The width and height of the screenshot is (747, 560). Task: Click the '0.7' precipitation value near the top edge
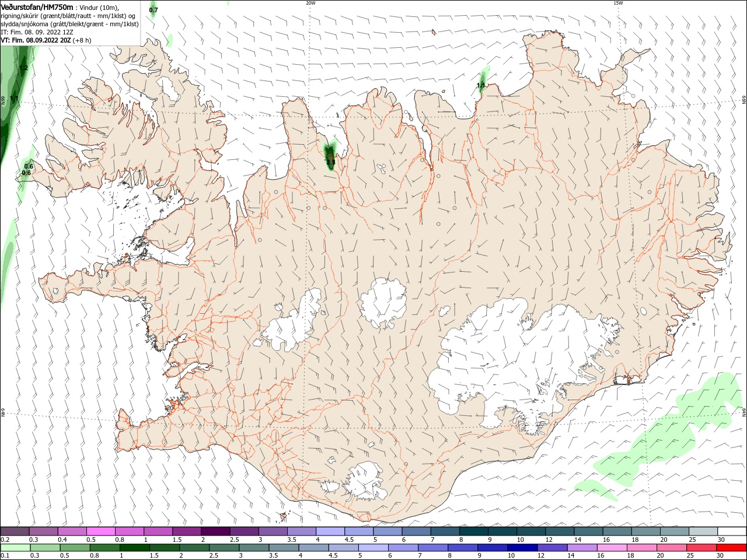click(153, 10)
